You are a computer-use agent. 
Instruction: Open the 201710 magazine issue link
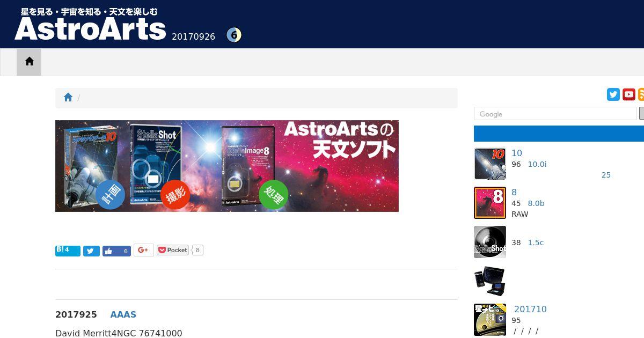[x=530, y=310]
